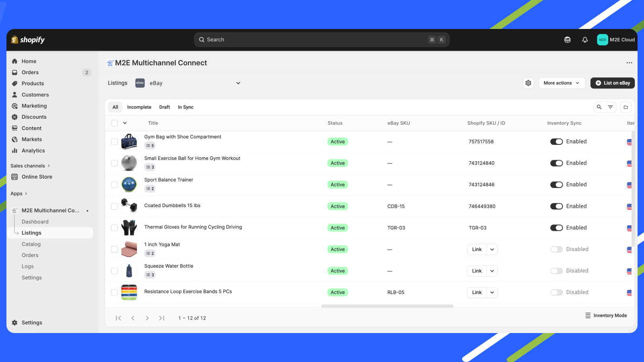This screenshot has height=362, width=644.
Task: Click the Shopify logo
Action: coord(28,39)
